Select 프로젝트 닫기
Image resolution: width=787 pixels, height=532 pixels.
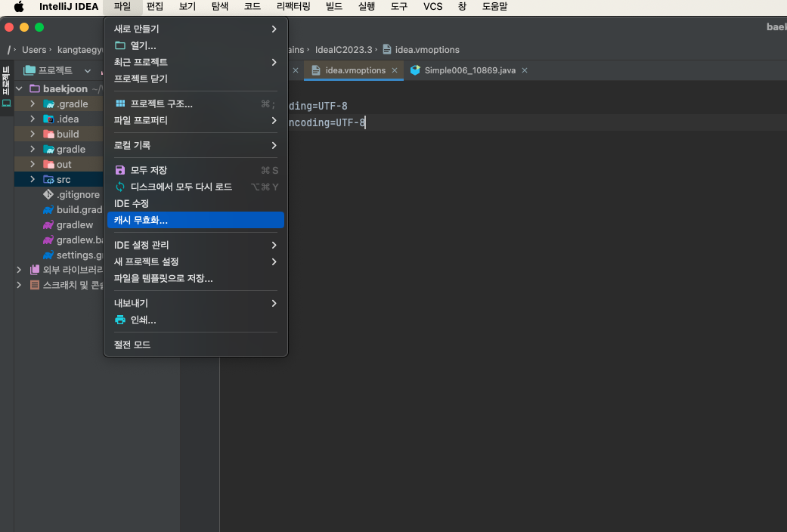coord(196,79)
